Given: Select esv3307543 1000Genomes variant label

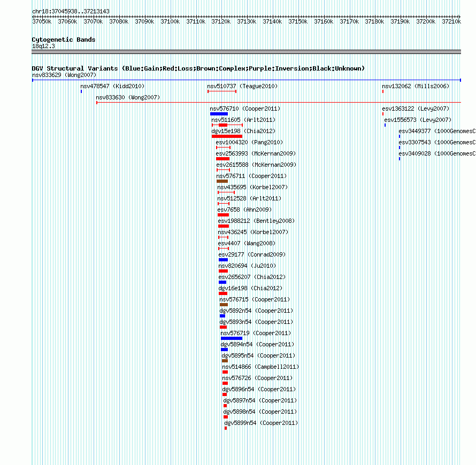Looking at the screenshot, I should [437, 142].
